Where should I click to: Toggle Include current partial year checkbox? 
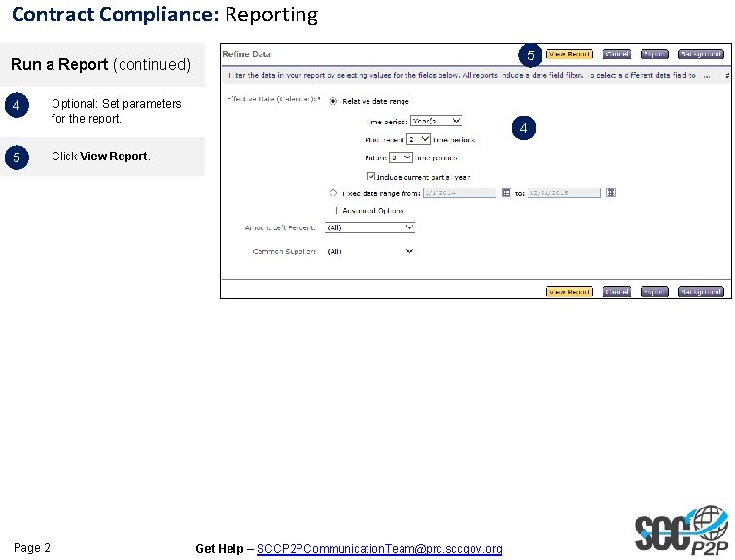tap(371, 177)
